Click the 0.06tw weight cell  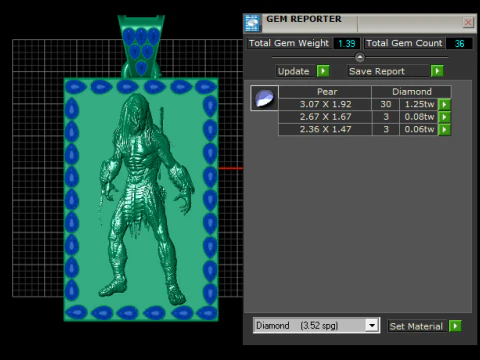tap(419, 129)
